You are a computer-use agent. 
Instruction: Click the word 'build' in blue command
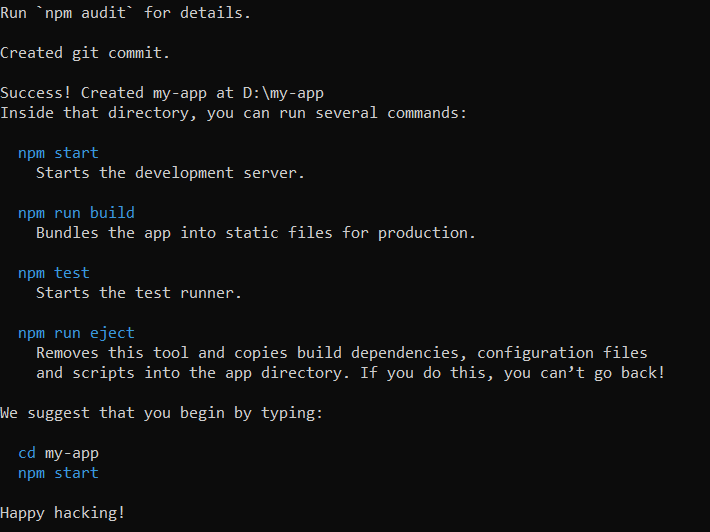pos(112,213)
